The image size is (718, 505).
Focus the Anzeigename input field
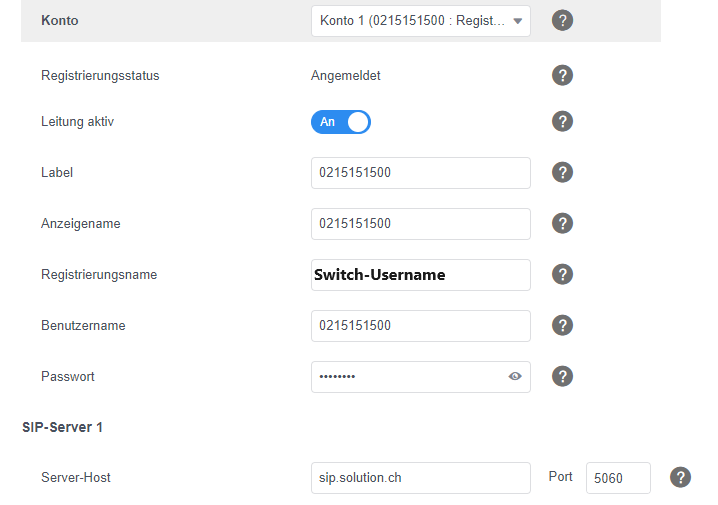tap(421, 224)
